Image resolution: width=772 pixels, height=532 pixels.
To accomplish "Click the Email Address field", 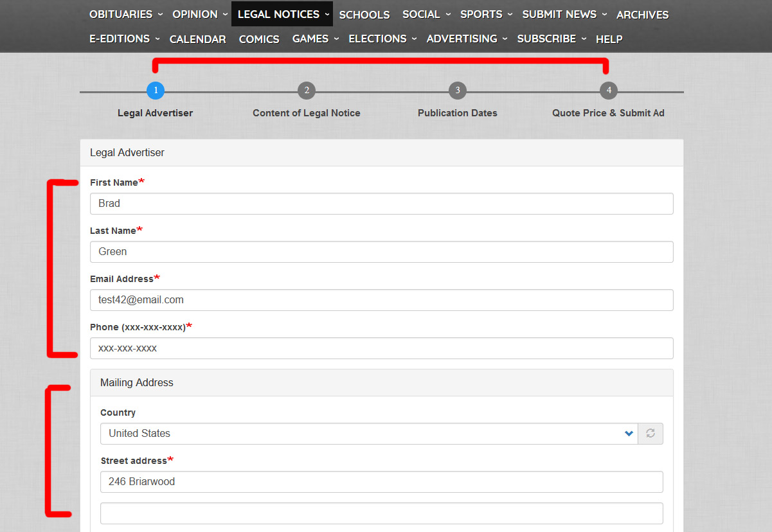I will point(381,300).
